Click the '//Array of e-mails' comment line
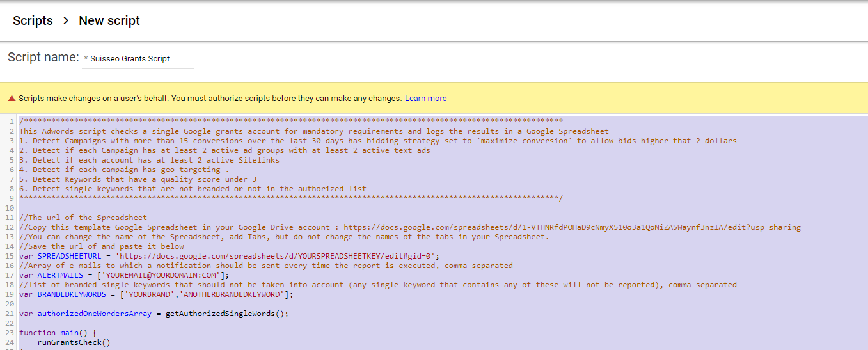The width and height of the screenshot is (868, 350). click(266, 266)
